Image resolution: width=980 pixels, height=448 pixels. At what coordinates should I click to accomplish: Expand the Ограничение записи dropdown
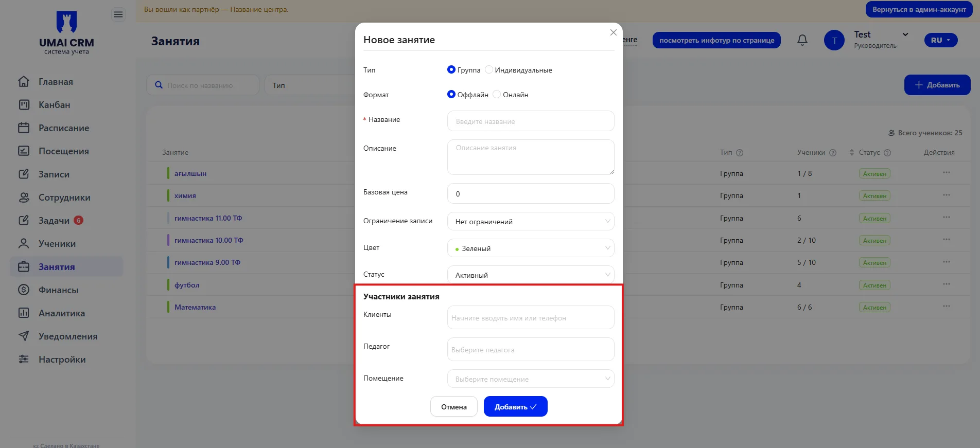pos(531,221)
